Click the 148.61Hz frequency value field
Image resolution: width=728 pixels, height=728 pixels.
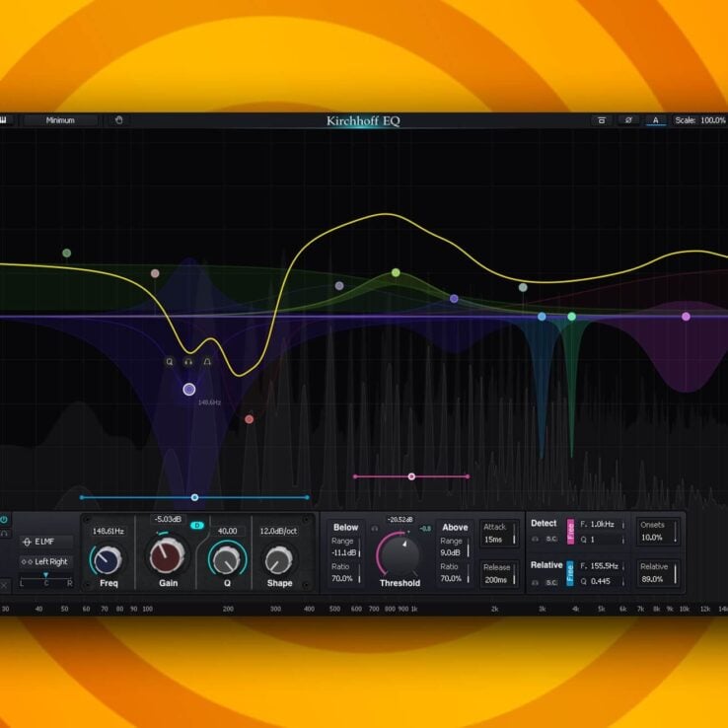[109, 531]
